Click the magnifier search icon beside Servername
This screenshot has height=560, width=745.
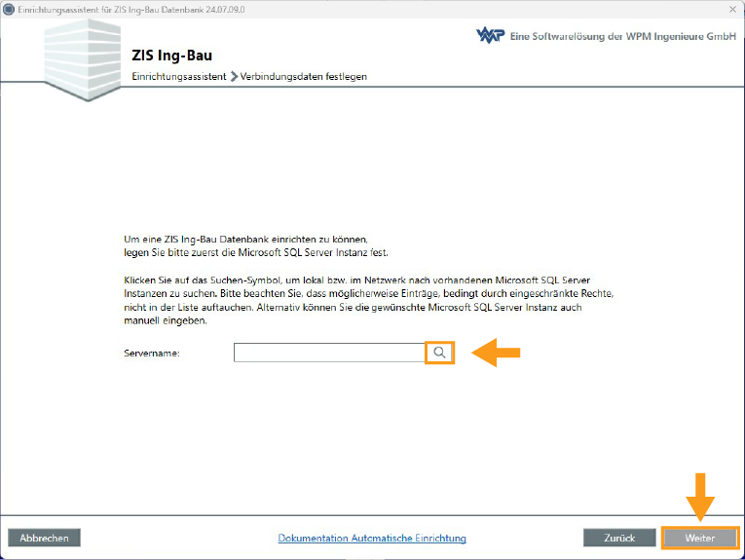[440, 353]
